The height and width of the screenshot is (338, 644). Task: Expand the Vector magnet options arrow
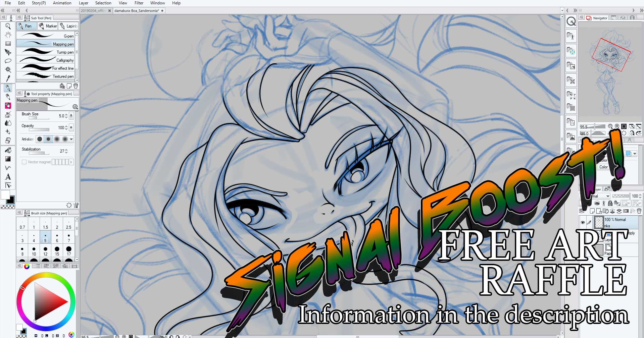[x=71, y=162]
